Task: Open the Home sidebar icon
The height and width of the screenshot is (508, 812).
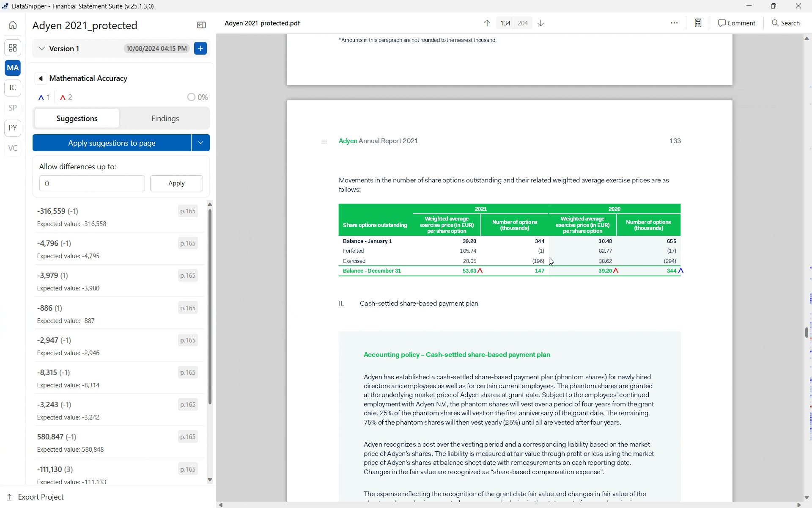Action: click(13, 25)
